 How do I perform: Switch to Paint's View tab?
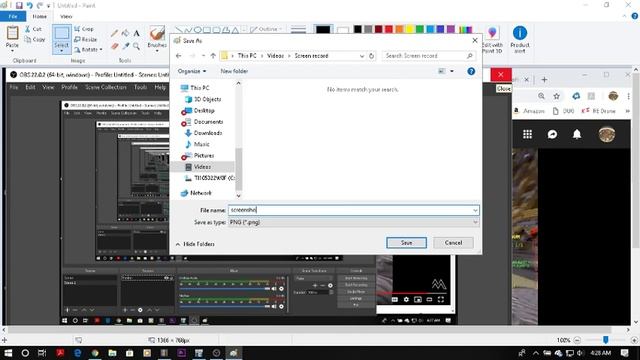coord(66,16)
